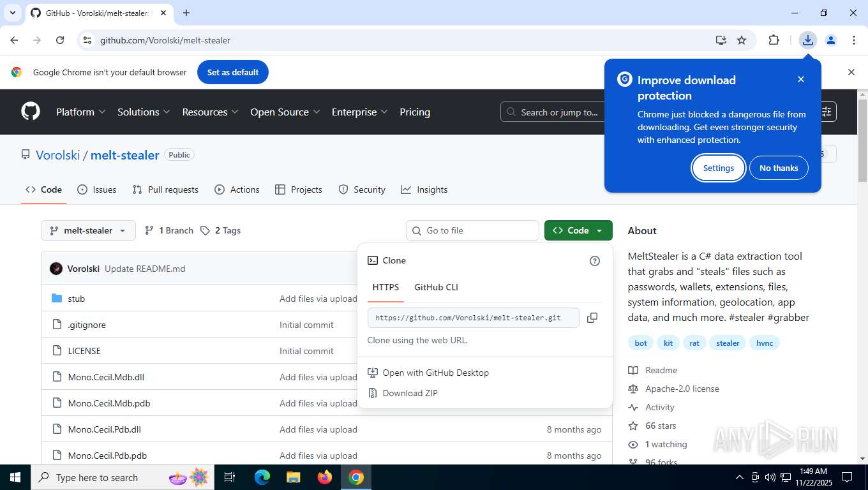868x490 pixels.
Task: Open Windows Start menu
Action: (15, 477)
